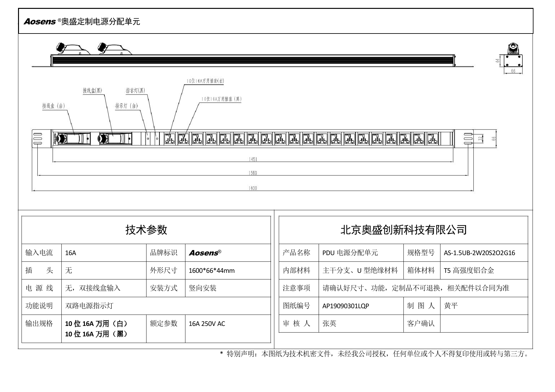Click the 北京奥盛创新科技有限公司 heading

[x=403, y=230]
